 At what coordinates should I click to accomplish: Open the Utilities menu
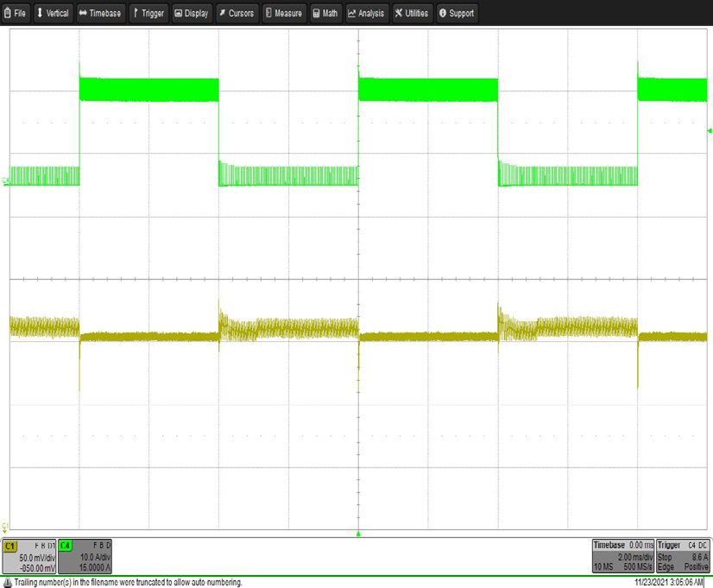click(x=412, y=13)
